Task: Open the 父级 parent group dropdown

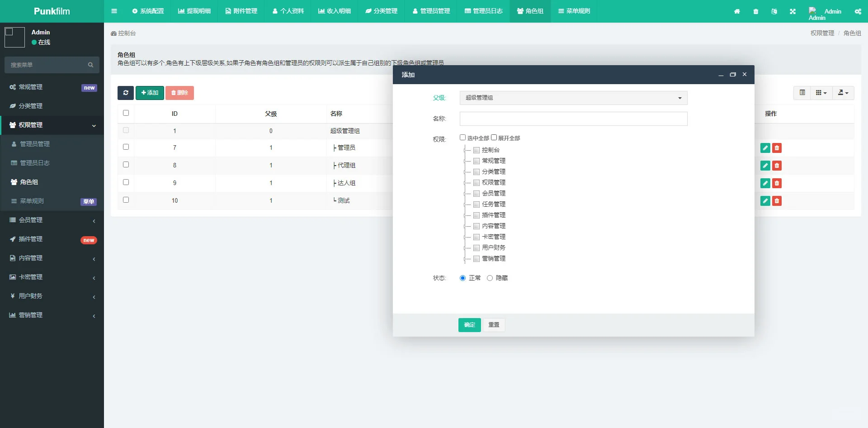Action: point(573,98)
